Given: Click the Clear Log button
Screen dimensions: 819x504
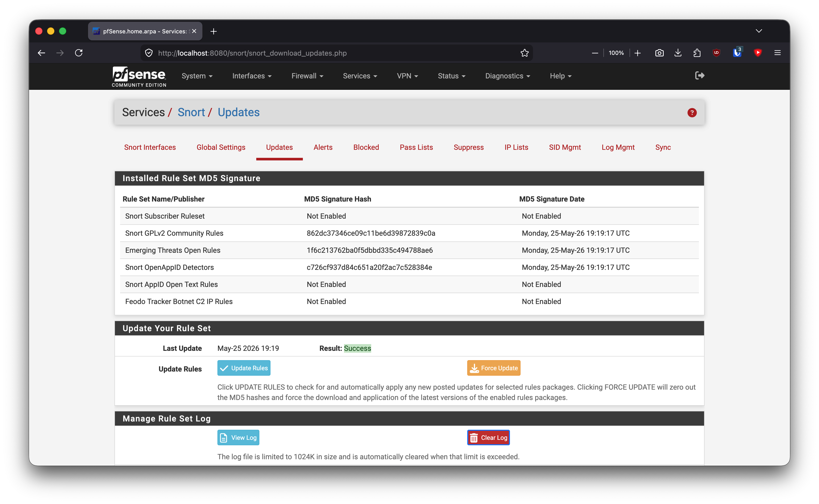Looking at the screenshot, I should click(x=488, y=438).
